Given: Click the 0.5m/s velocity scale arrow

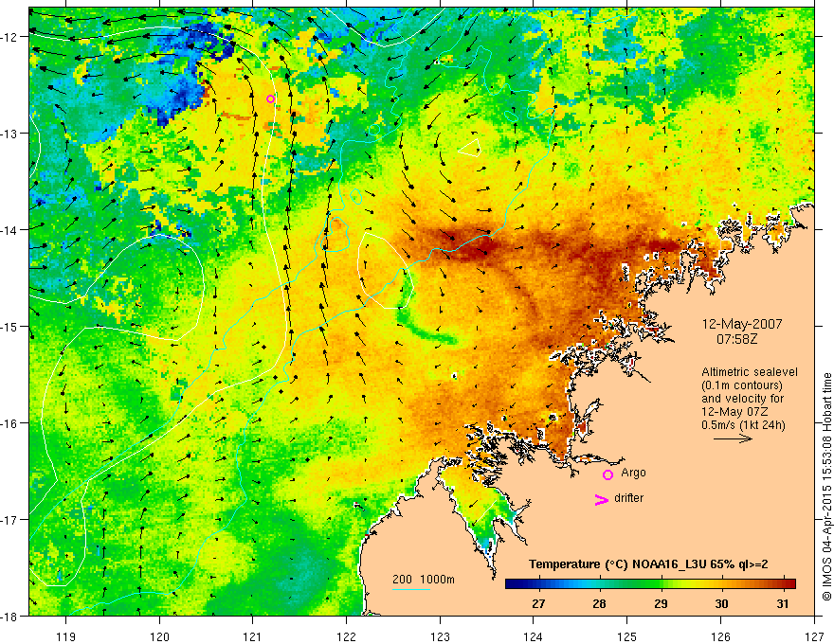Looking at the screenshot, I should click(733, 438).
